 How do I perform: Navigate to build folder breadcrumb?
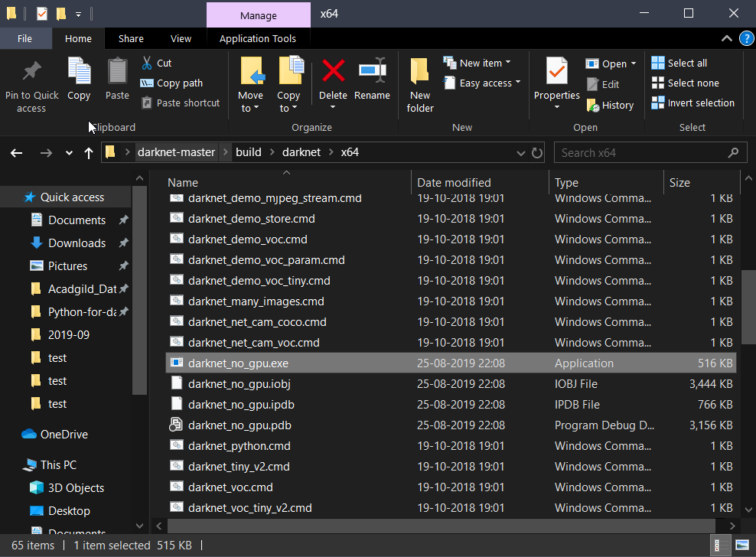tap(249, 152)
